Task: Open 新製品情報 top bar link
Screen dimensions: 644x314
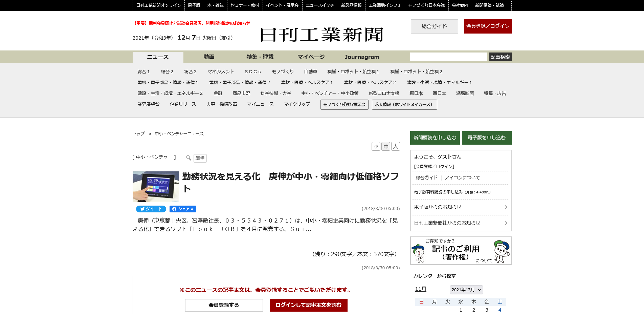Action: [351, 5]
